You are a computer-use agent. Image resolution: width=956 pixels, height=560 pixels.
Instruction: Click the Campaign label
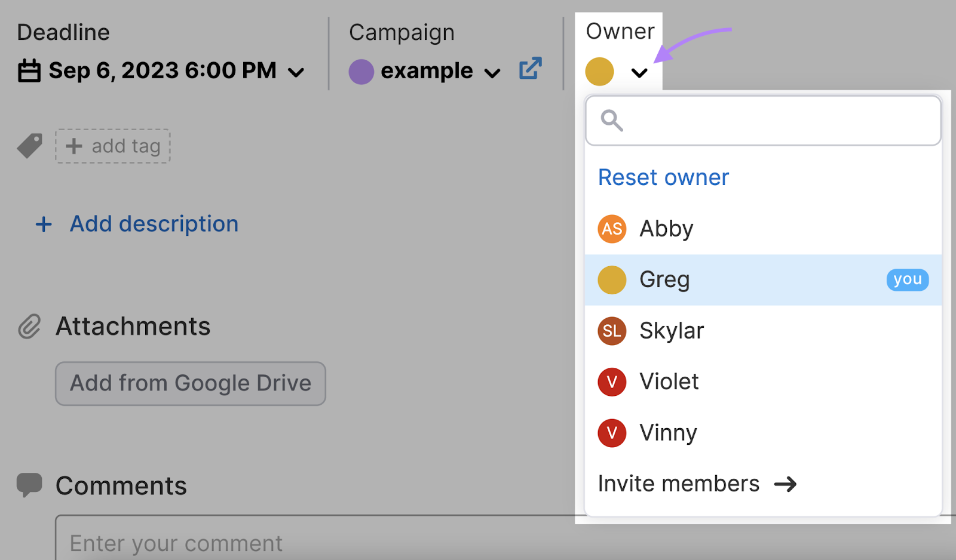[x=402, y=33]
